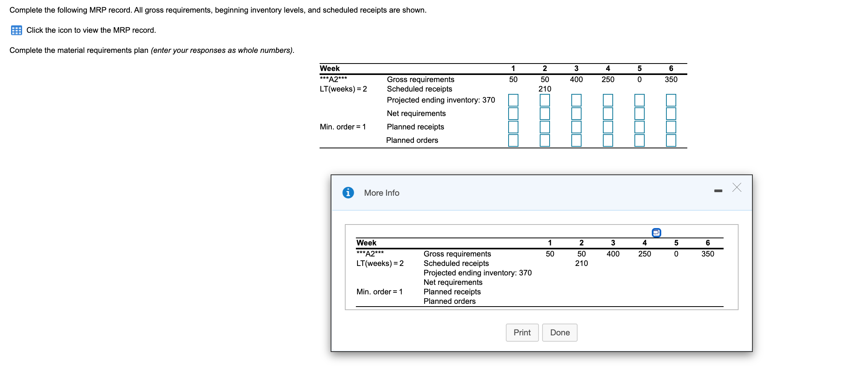The image size is (868, 378).
Task: Click the 'Week' header in the More Info popup
Action: pos(367,243)
